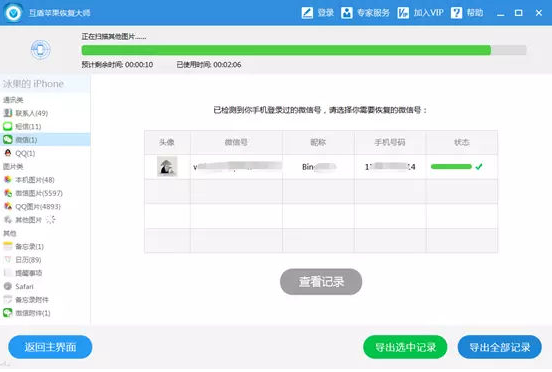Open the 帮助 help menu
Screen dimensions: 552x372
(x=467, y=13)
